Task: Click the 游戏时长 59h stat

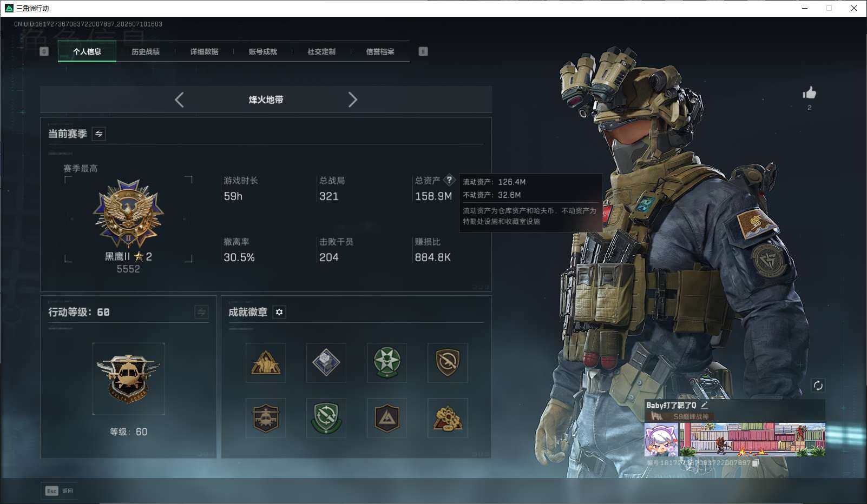Action: pyautogui.click(x=241, y=188)
